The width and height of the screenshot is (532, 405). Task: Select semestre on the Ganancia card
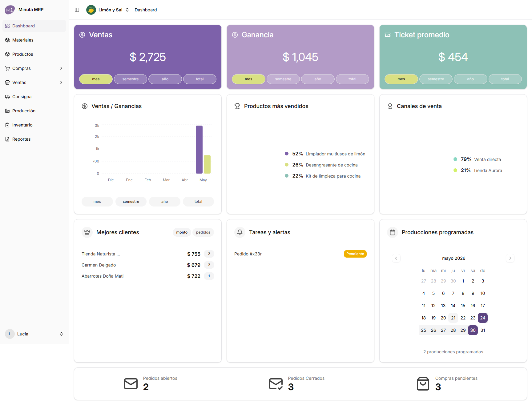pyautogui.click(x=283, y=79)
